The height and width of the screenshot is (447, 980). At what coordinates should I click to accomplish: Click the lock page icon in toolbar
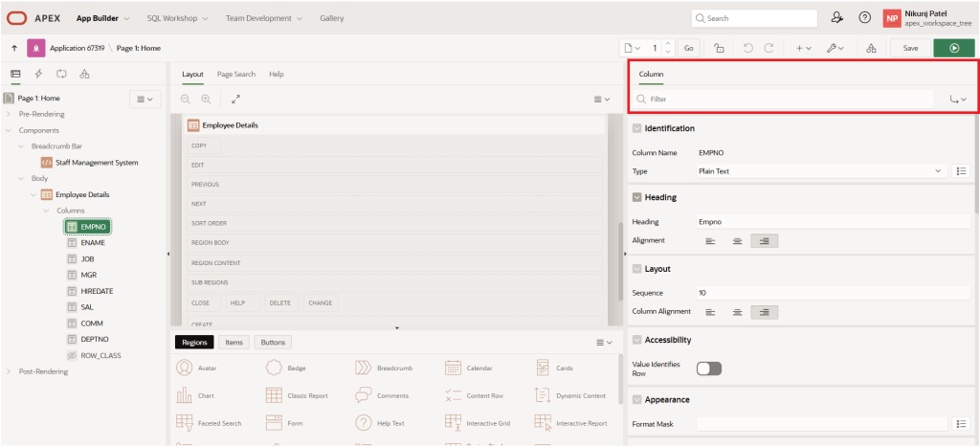point(718,48)
